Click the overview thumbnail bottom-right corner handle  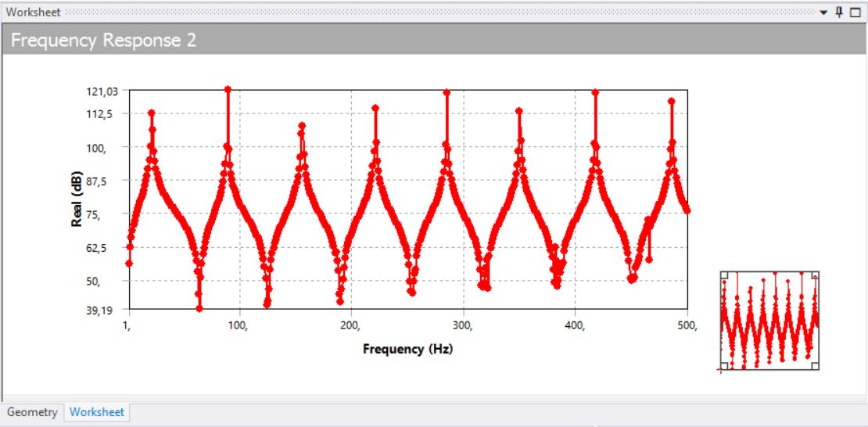pyautogui.click(x=815, y=365)
